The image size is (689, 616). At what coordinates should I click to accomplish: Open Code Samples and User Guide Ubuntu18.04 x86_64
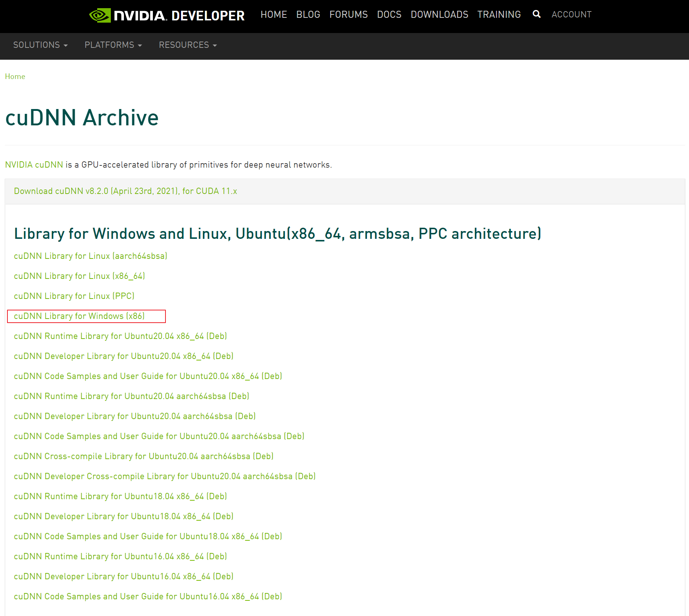click(x=148, y=536)
